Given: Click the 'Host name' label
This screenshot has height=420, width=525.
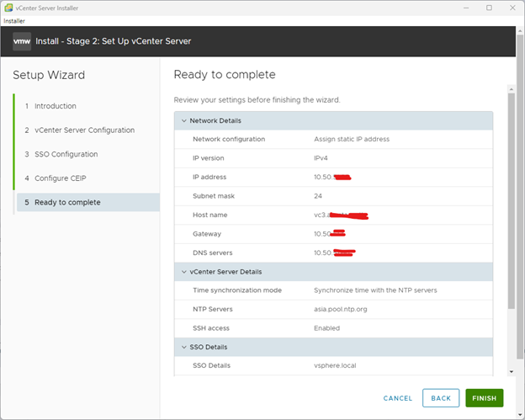Looking at the screenshot, I should (210, 215).
